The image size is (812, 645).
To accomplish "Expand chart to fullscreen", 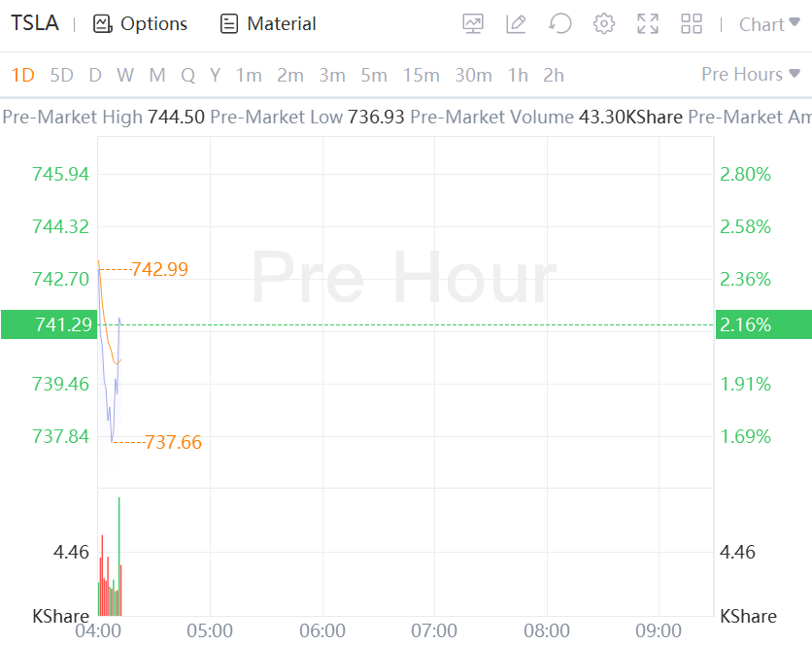I will pos(648,24).
